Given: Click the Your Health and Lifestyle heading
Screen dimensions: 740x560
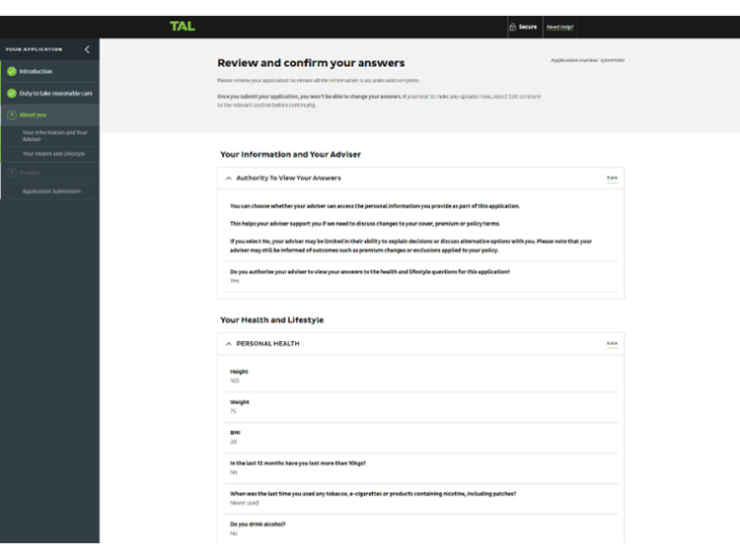Looking at the screenshot, I should [272, 319].
